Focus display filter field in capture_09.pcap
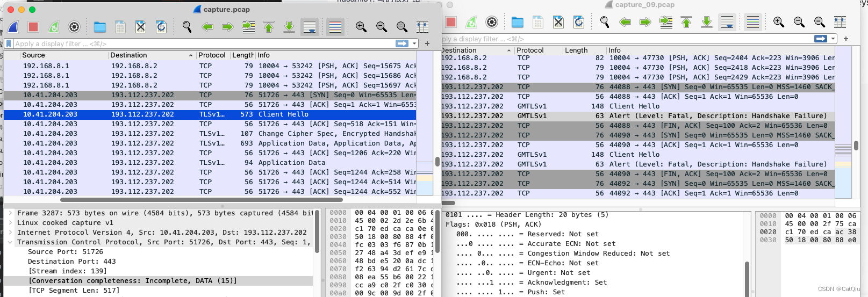This screenshot has width=868, height=297. [627, 39]
